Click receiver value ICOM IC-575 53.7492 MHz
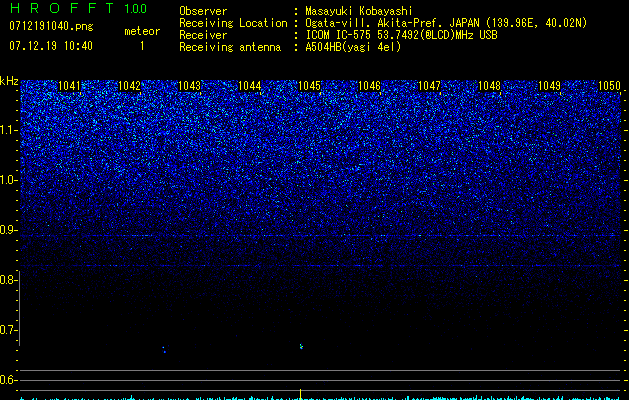Viewport: 629px width, 400px height. (401, 35)
